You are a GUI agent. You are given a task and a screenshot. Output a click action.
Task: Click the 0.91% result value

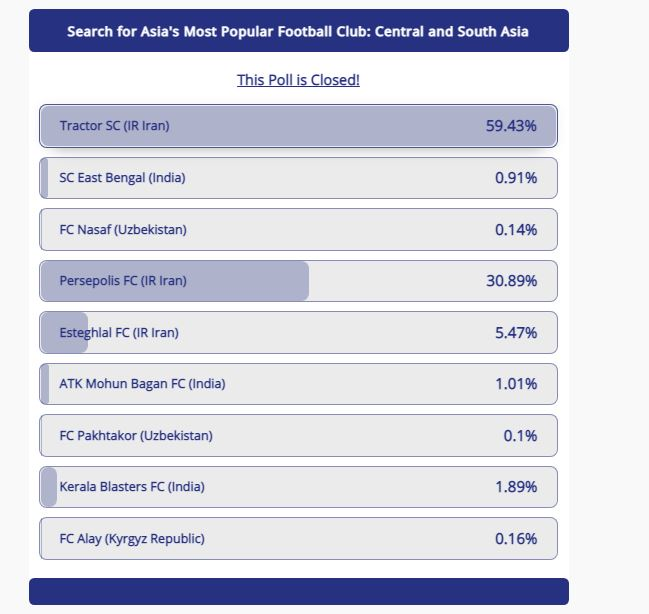pos(516,178)
